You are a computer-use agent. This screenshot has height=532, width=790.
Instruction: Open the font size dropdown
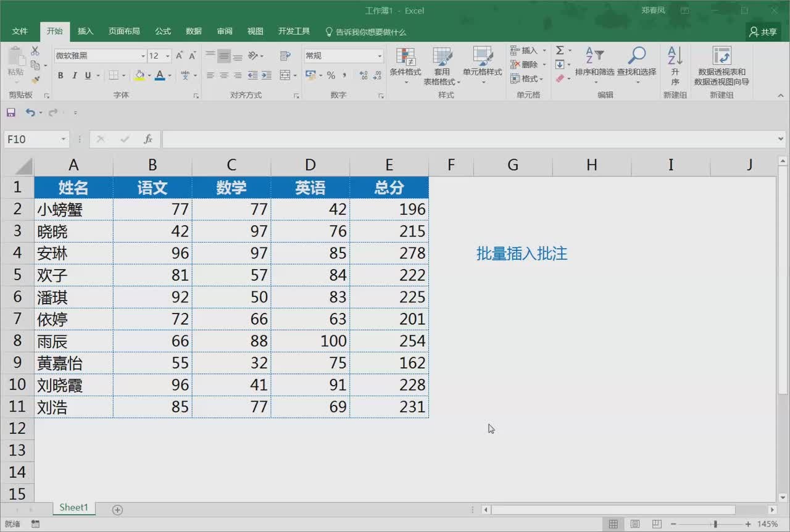[x=167, y=56]
